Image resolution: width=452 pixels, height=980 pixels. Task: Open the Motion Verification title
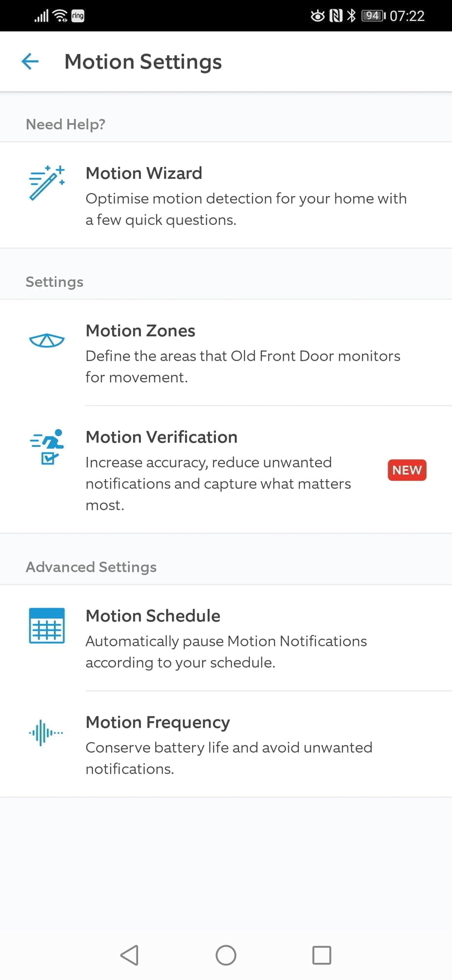(161, 437)
